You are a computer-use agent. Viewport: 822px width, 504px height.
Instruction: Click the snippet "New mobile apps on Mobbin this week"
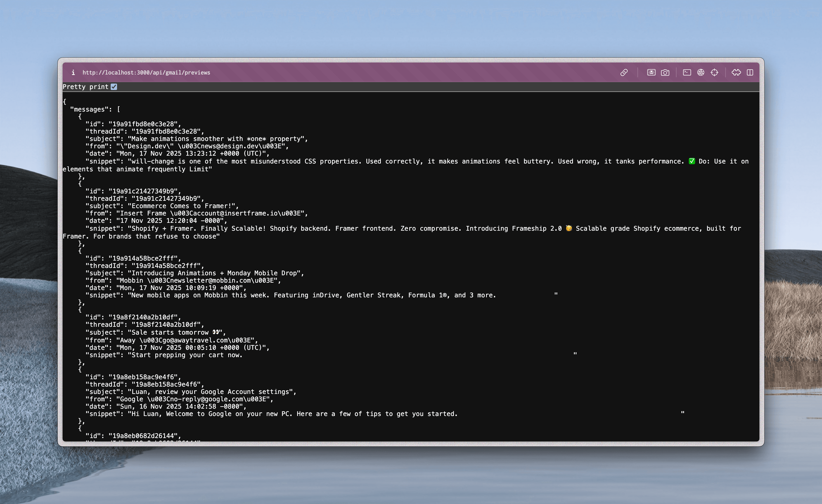[x=322, y=295]
